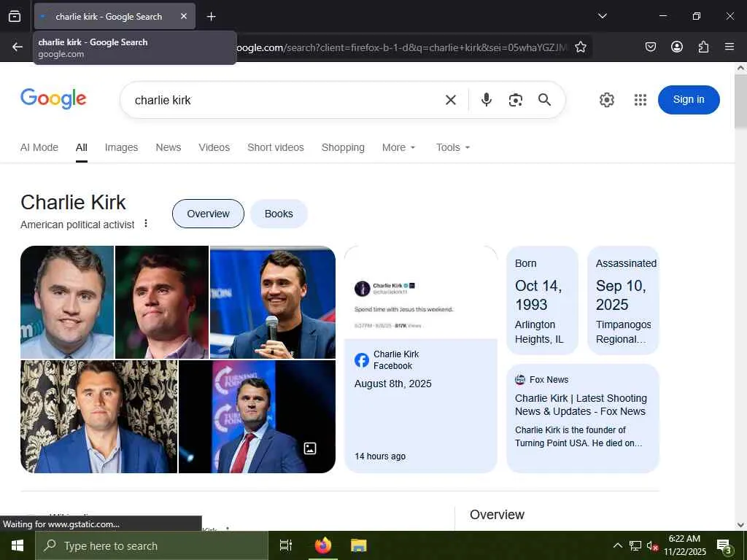Select the Books chip
This screenshot has width=747, height=560.
(x=279, y=214)
